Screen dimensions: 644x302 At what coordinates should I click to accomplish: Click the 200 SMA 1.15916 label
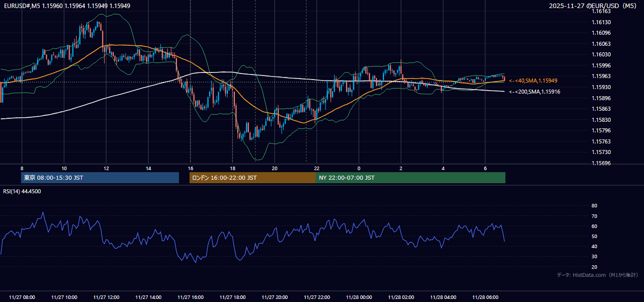[535, 92]
